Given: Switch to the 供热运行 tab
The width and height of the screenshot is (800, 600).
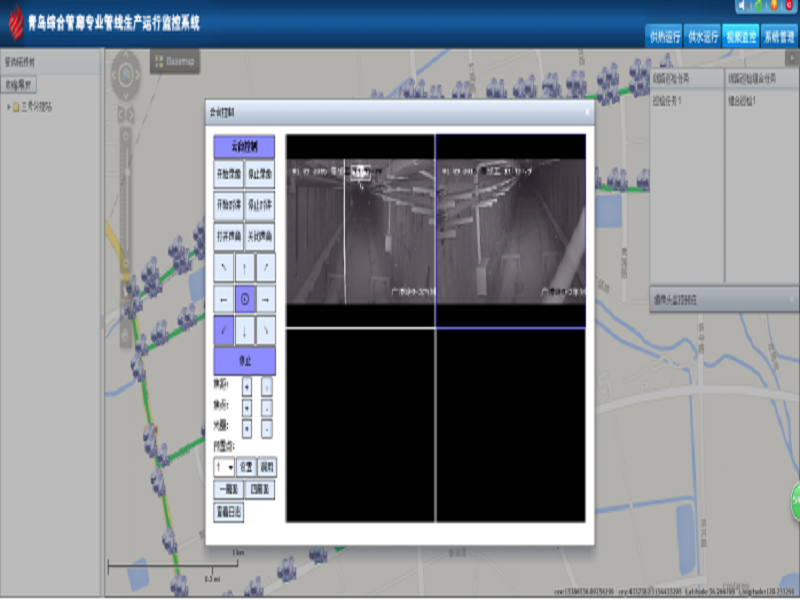Looking at the screenshot, I should (x=664, y=37).
